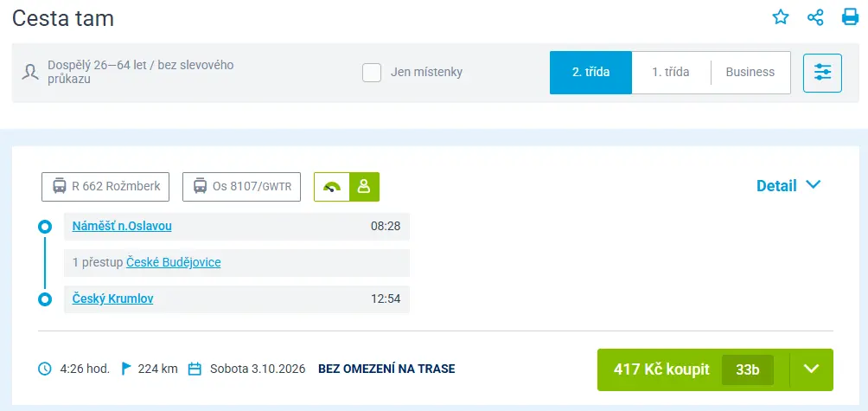Screen dimensions: 868x411
Task: Open the Český Krumlov station link
Action: point(112,299)
